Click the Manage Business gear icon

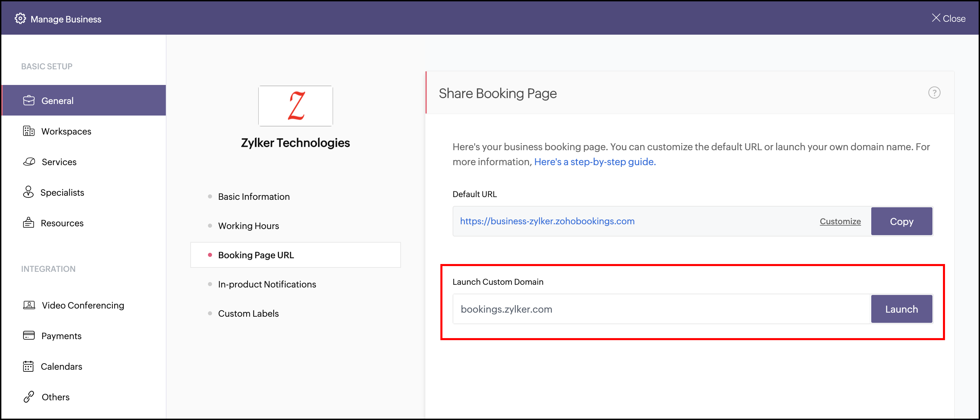point(20,19)
